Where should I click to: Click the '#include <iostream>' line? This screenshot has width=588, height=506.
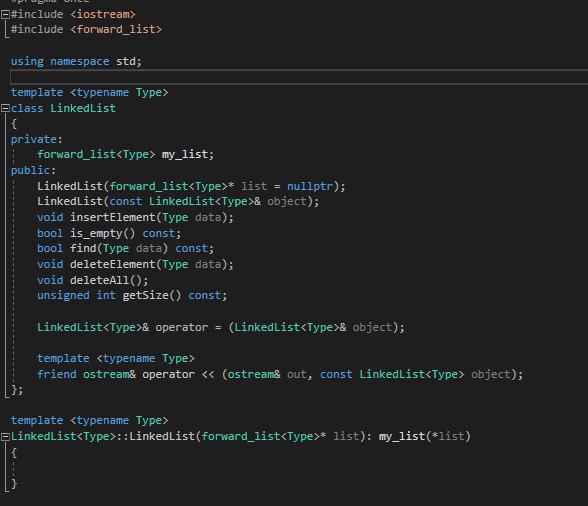tap(73, 14)
